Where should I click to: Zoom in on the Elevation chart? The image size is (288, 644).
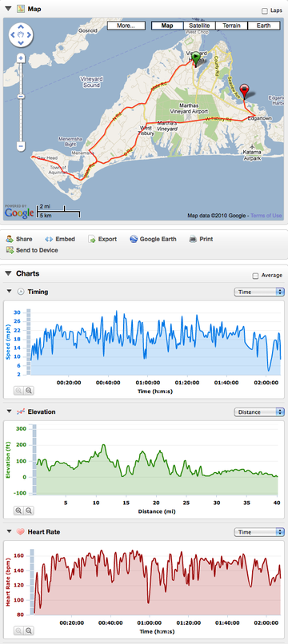pyautogui.click(x=18, y=511)
